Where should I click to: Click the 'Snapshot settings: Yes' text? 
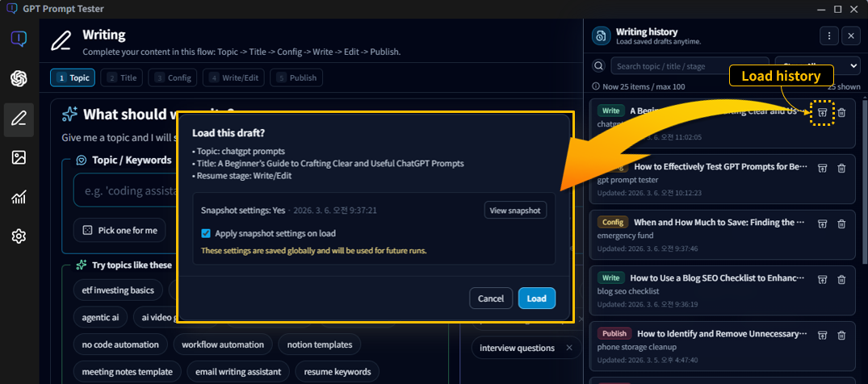point(243,211)
